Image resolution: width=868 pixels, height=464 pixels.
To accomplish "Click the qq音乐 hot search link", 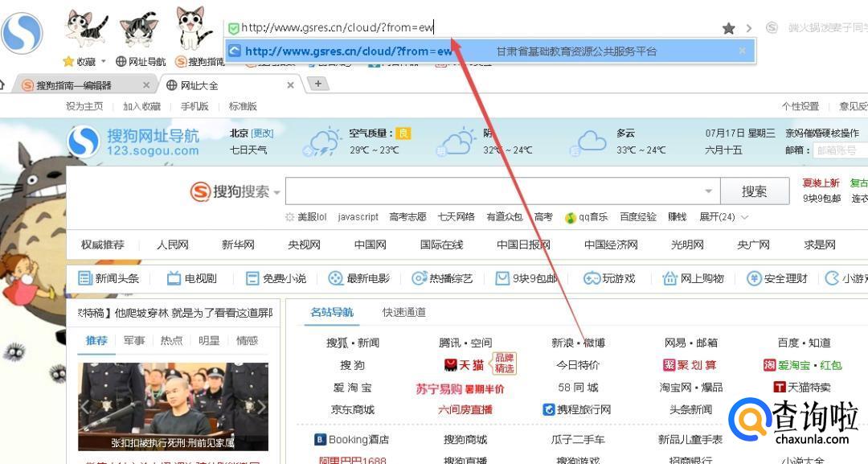I will pos(586,218).
